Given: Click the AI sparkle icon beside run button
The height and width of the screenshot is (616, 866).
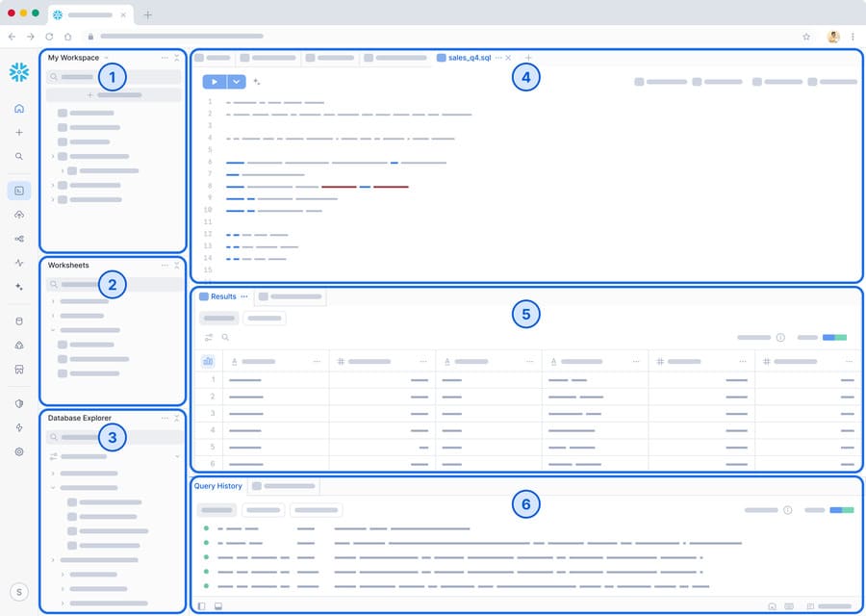Looking at the screenshot, I should (x=257, y=83).
